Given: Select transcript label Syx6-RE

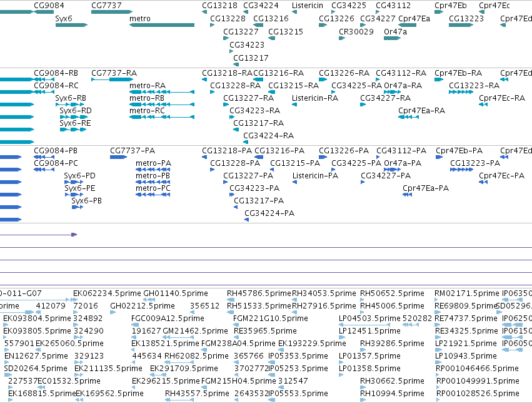Looking at the screenshot, I should pyautogui.click(x=75, y=123).
